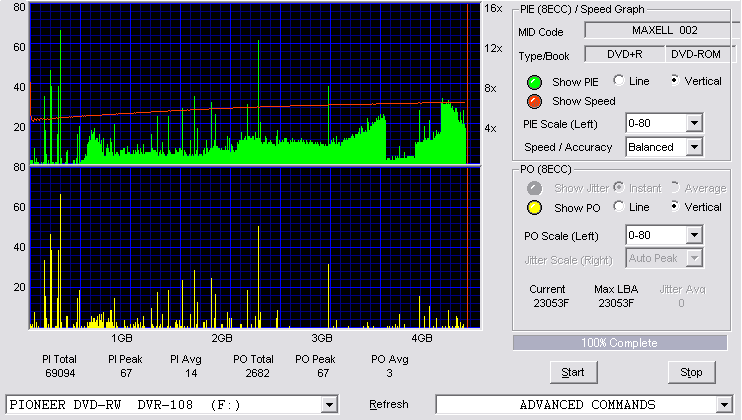Open Speed / Accuracy Balanced dropdown

pyautogui.click(x=694, y=147)
